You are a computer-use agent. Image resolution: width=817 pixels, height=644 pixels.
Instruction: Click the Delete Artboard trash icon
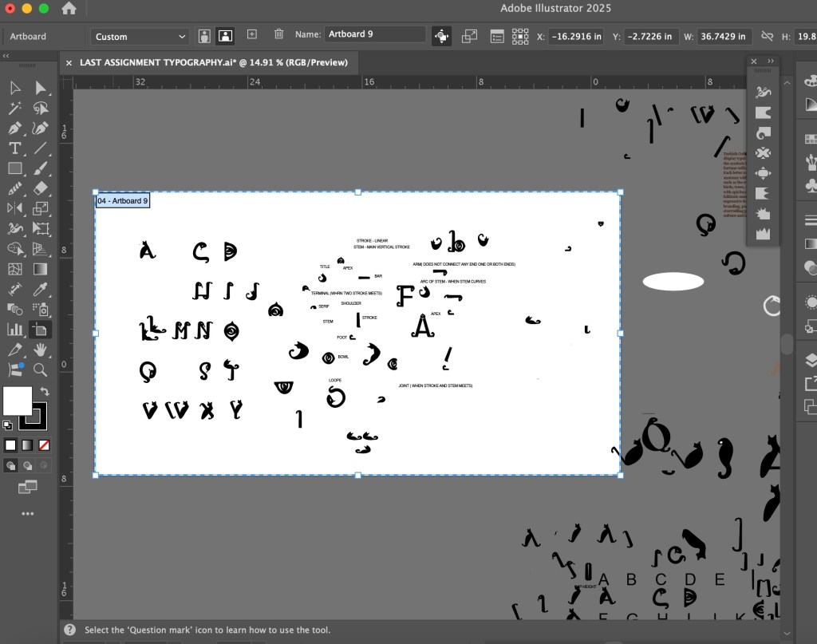pyautogui.click(x=278, y=35)
